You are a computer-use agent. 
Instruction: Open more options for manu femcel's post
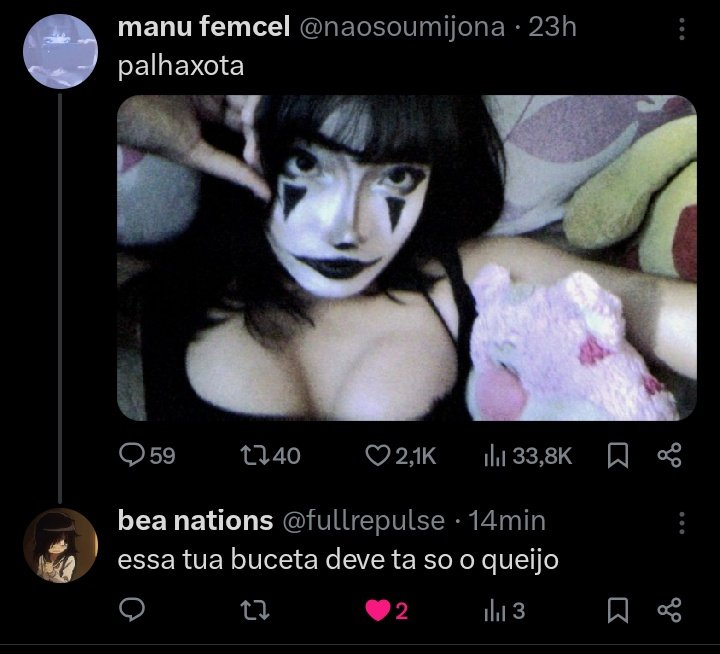pyautogui.click(x=682, y=29)
